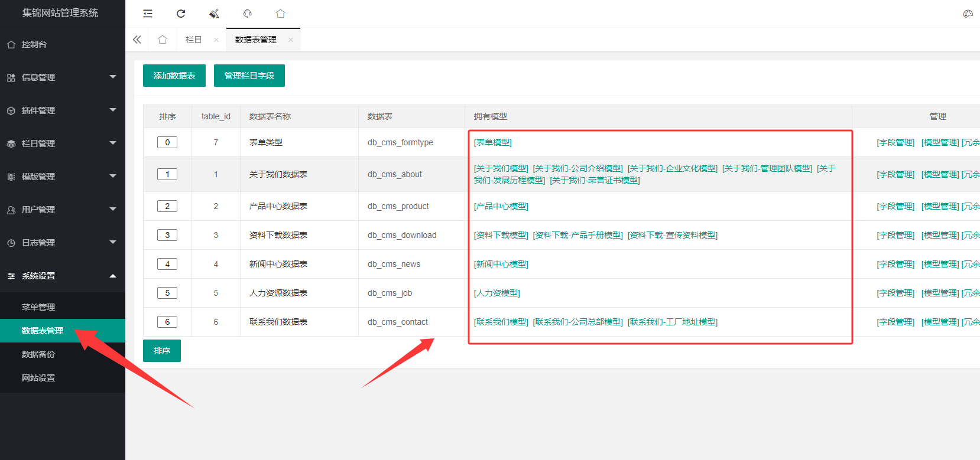This screenshot has width=980, height=460.
Task: Close the 数据表管理 tab
Action: point(291,40)
